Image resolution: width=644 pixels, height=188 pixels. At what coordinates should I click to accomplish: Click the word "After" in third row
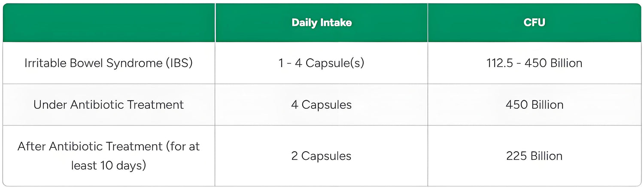click(x=31, y=146)
